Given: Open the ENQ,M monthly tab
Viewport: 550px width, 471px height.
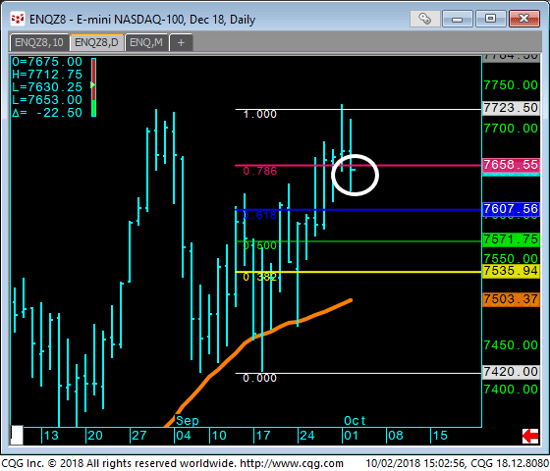Looking at the screenshot, I should pos(146,42).
